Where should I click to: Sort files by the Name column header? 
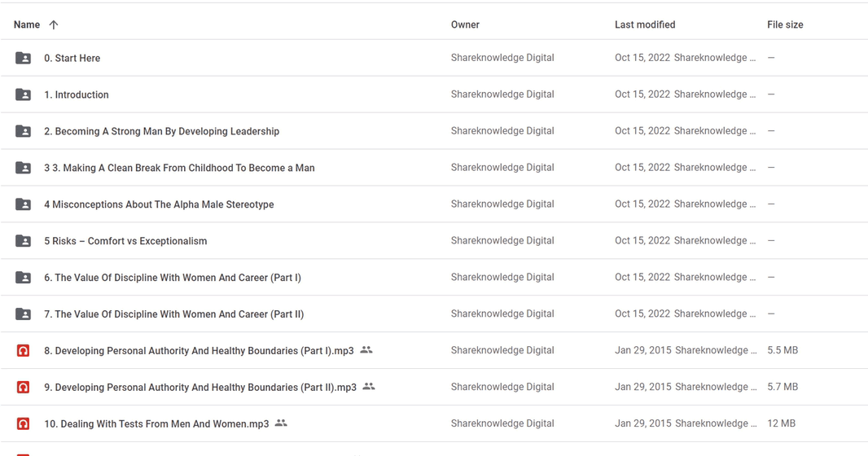(x=27, y=24)
